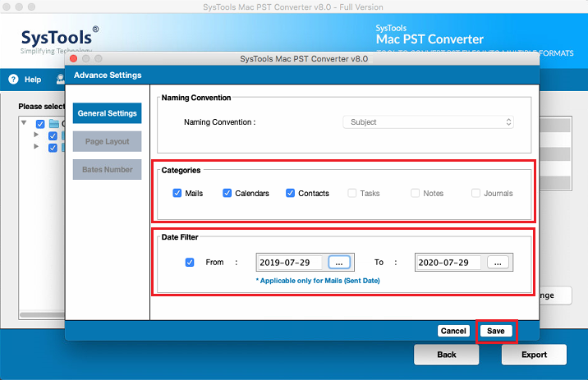Tick the Tasks category checkbox
Viewport: 588px width, 380px height.
[x=351, y=193]
